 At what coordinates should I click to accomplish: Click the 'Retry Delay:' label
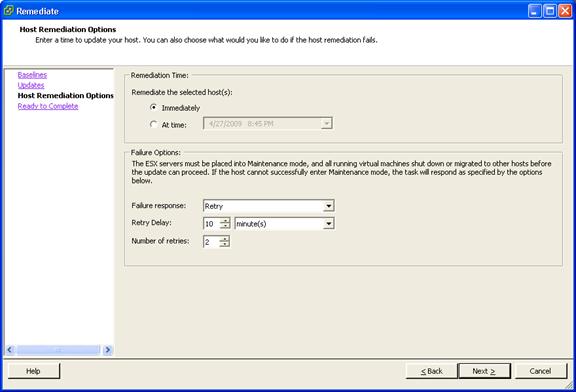click(x=151, y=222)
